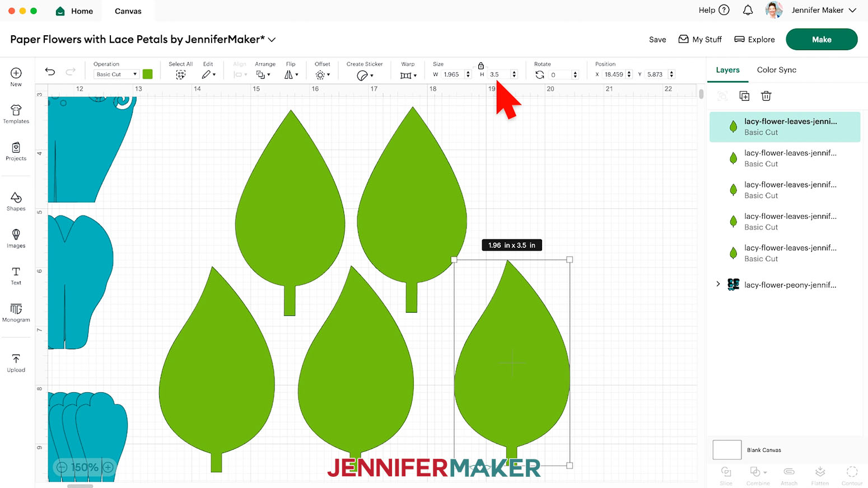This screenshot has width=868, height=488.
Task: Open the Jennifer Maker profile avatar
Action: tap(774, 10)
